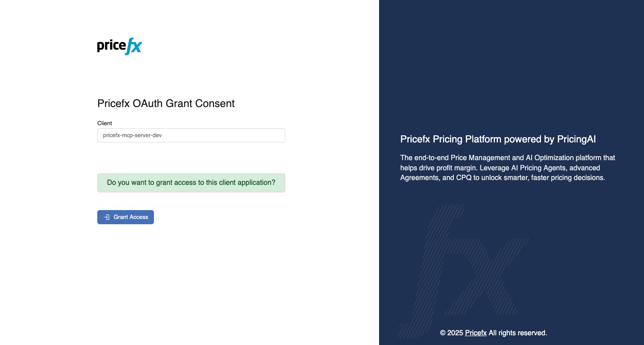
Task: Click the Pricefx logo at top
Action: (x=119, y=46)
